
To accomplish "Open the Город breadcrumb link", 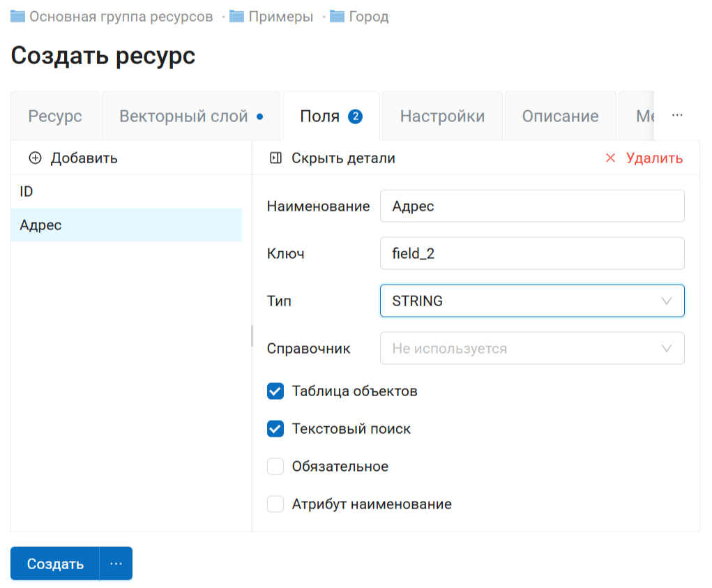I will (x=369, y=17).
